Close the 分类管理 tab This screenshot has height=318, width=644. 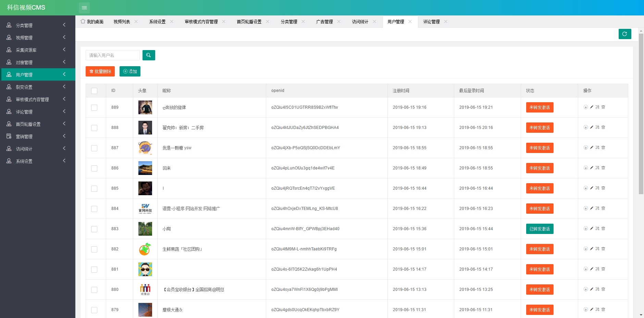coord(303,21)
